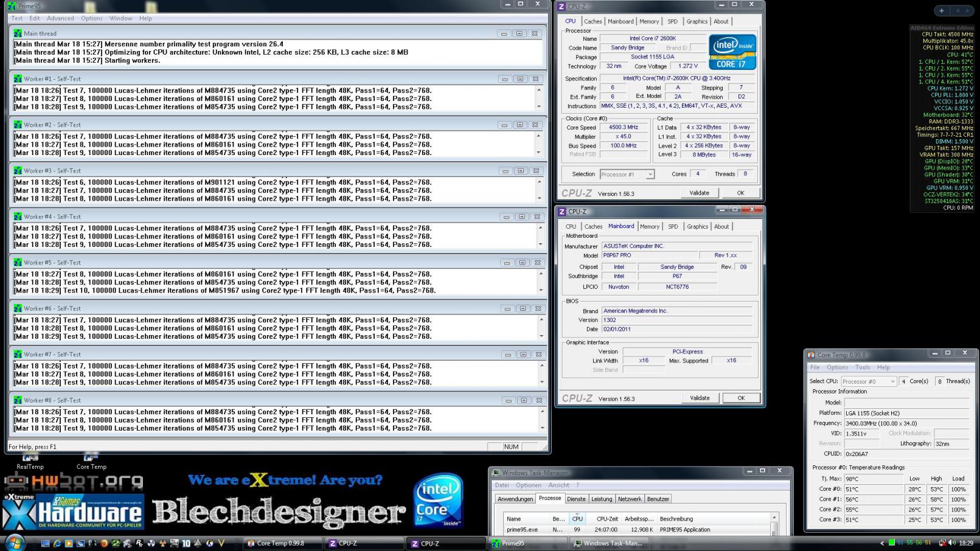Switch to Caches tab in top CPU-Z window
The image size is (980, 551).
coord(593,21)
